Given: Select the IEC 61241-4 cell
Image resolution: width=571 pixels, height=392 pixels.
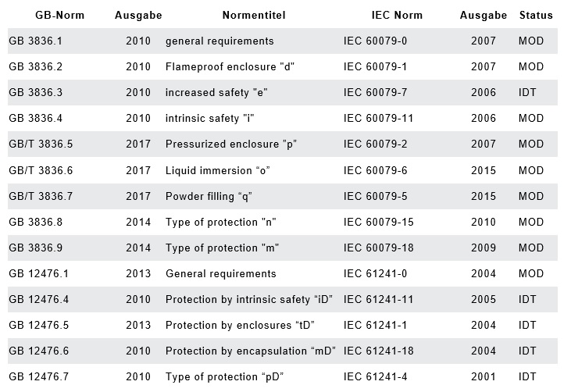Looking at the screenshot, I should click(x=375, y=377).
